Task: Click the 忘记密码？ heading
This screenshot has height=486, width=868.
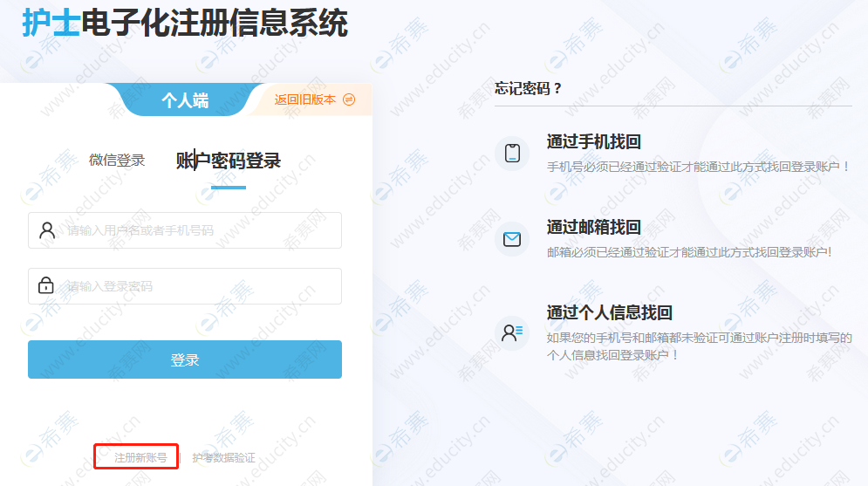Action: pyautogui.click(x=529, y=89)
